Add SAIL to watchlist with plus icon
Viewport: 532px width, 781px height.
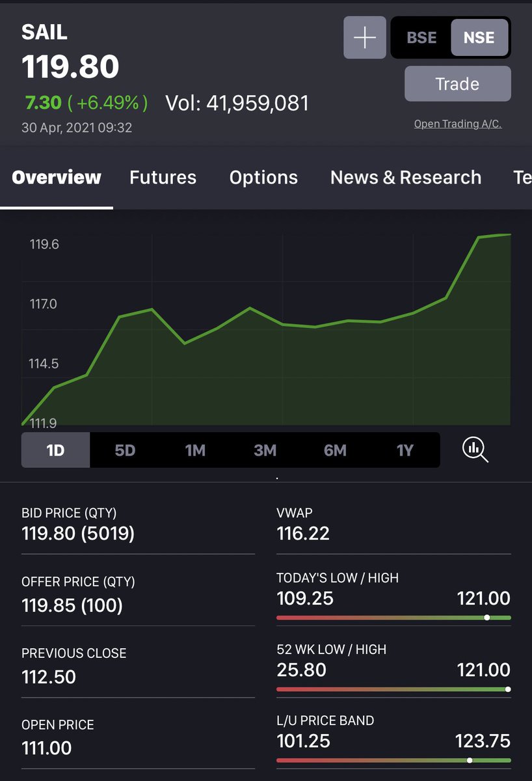tap(365, 38)
